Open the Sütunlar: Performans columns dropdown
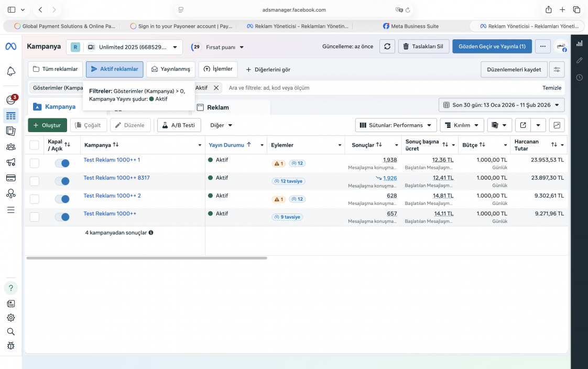The height and width of the screenshot is (369, 588). [396, 125]
